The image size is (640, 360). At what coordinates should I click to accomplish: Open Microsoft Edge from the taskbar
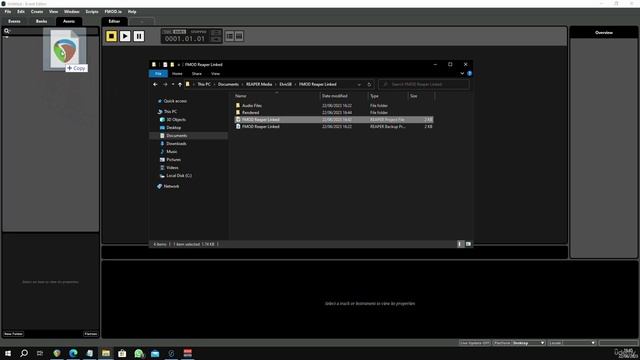(73, 353)
